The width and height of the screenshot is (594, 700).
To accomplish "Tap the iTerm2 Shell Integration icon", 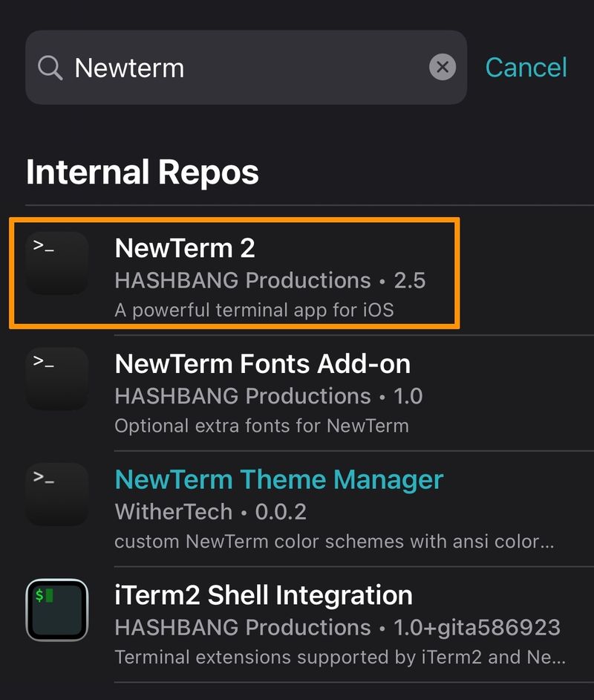I will [x=57, y=610].
